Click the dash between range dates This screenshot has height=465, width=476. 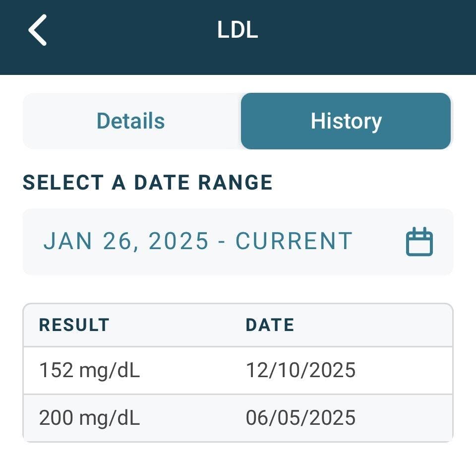[x=222, y=242]
